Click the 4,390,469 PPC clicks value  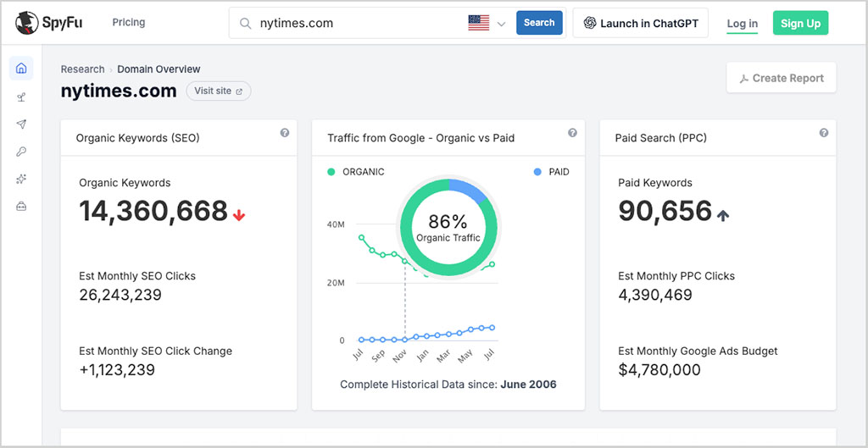(x=655, y=295)
